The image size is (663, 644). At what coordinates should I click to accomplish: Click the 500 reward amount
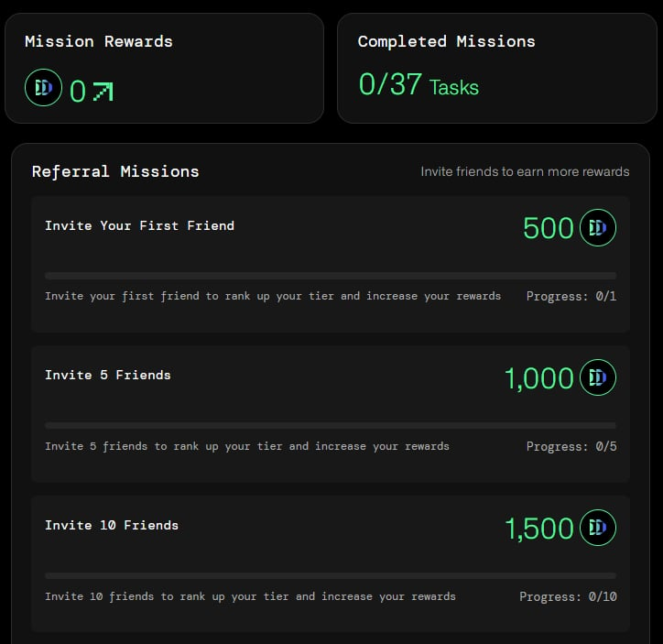pyautogui.click(x=548, y=228)
